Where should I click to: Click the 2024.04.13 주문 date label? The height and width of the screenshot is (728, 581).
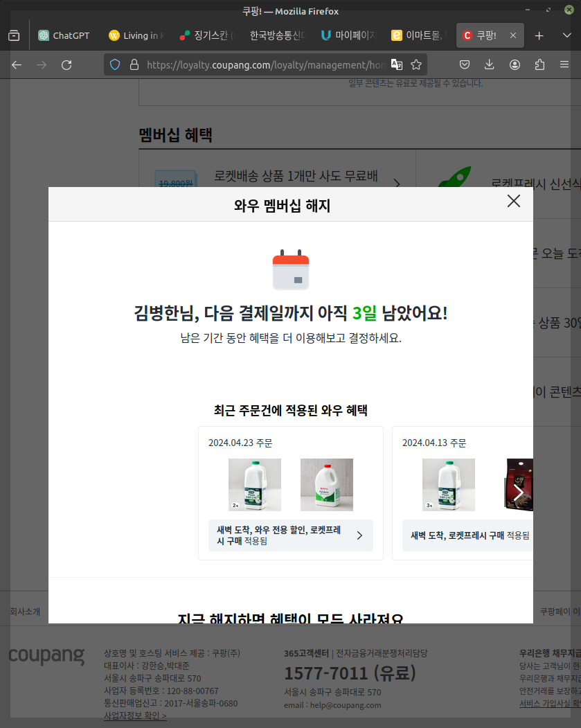[434, 443]
